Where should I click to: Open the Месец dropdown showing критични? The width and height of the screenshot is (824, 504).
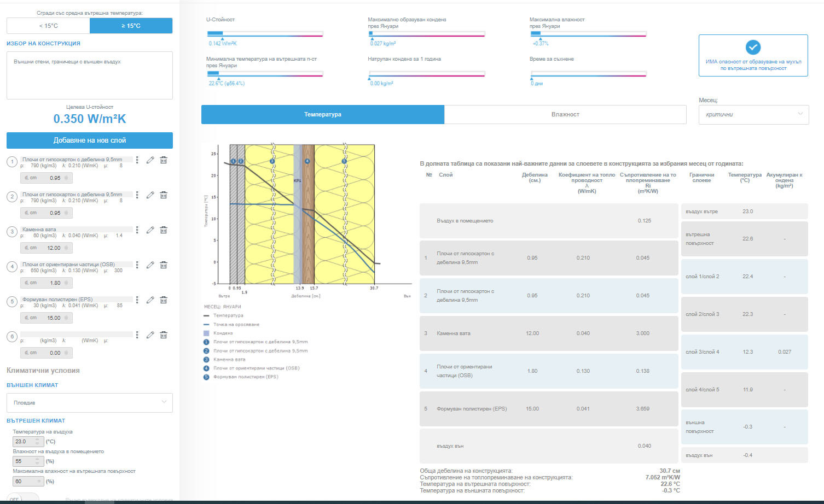tap(753, 114)
